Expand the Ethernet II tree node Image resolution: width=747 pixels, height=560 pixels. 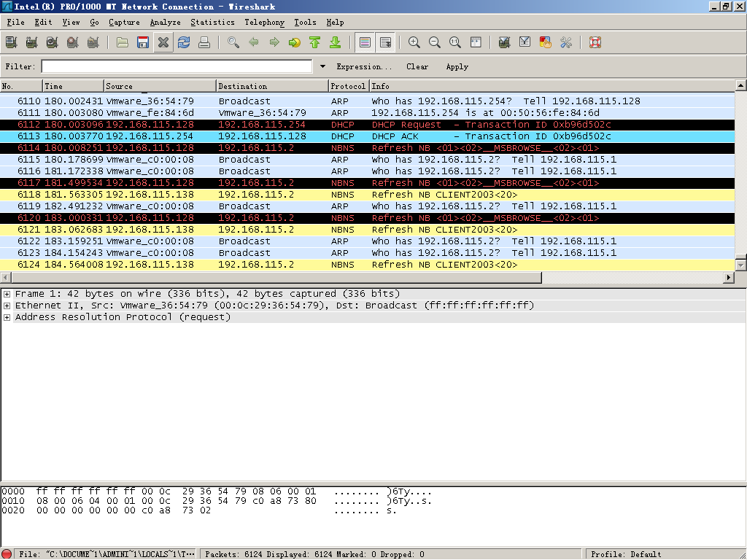(x=7, y=306)
